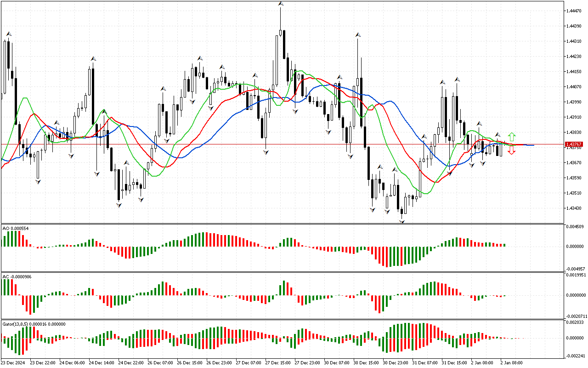Click the red current price label 1.43767
This screenshot has height=368, width=588.
(574, 144)
